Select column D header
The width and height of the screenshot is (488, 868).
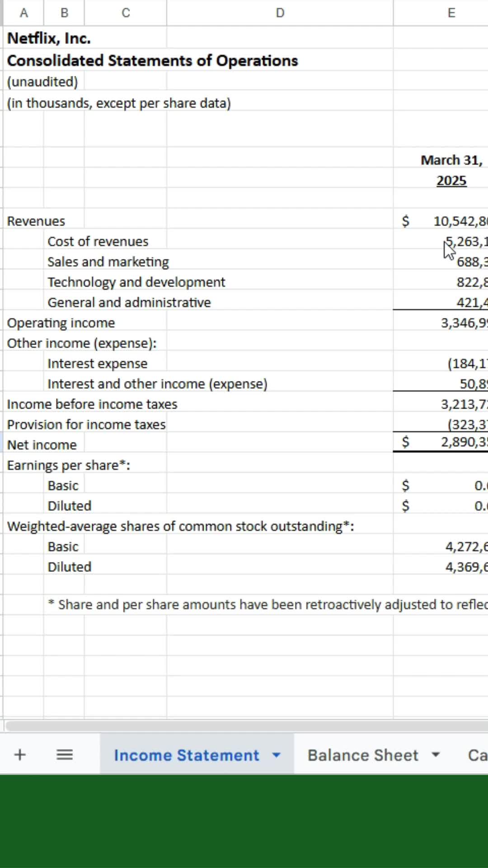coord(280,13)
